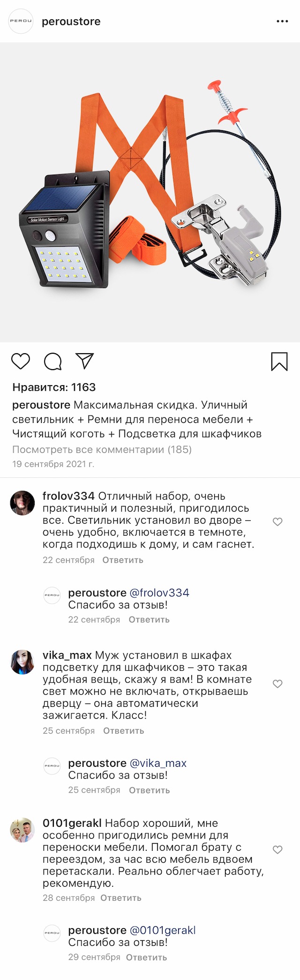Screen dimensions: 300x980
Task: Open the product set photo
Action: coord(150,192)
